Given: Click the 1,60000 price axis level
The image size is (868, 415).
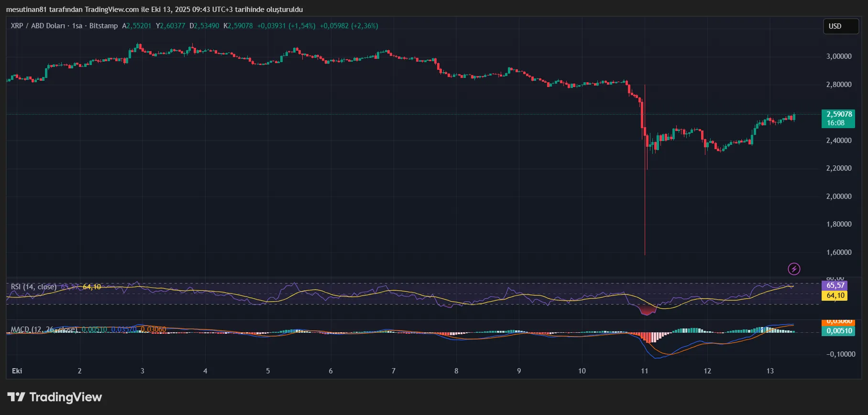Looking at the screenshot, I should pos(839,252).
